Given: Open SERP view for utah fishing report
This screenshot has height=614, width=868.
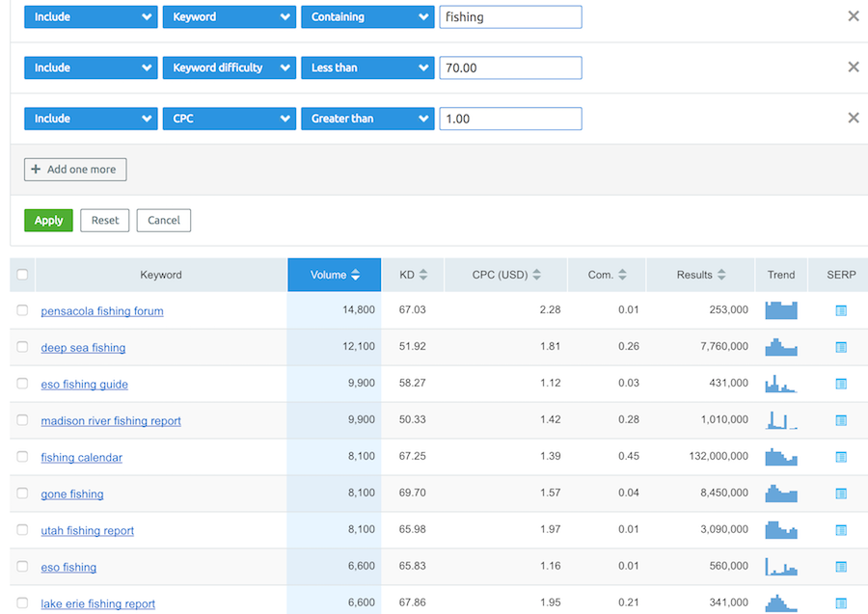Looking at the screenshot, I should [x=841, y=530].
